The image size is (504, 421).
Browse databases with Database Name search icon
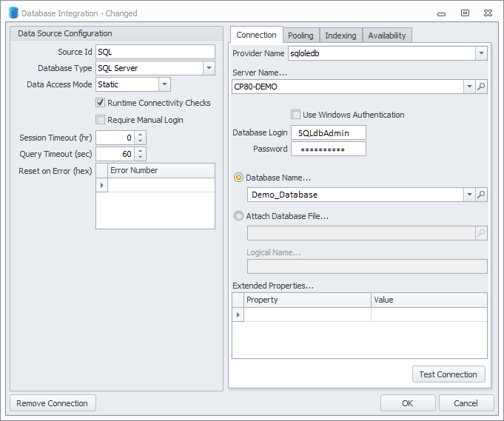point(481,195)
